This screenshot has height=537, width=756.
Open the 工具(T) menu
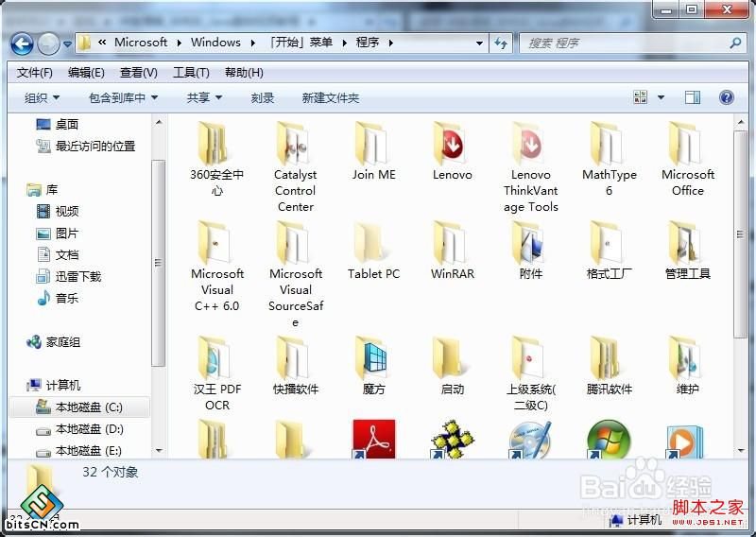(191, 73)
